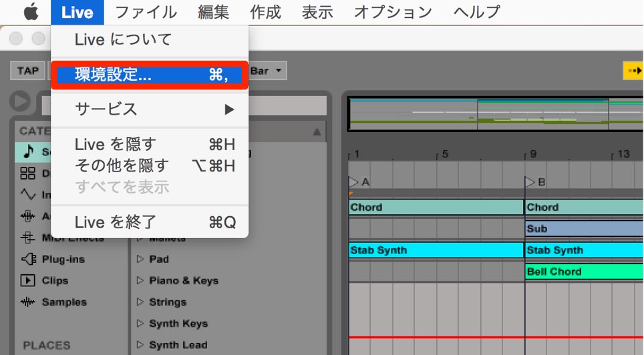Viewport: 644px width, 355px height.
Task: Select the first Chord clip at bar 1
Action: 436,208
